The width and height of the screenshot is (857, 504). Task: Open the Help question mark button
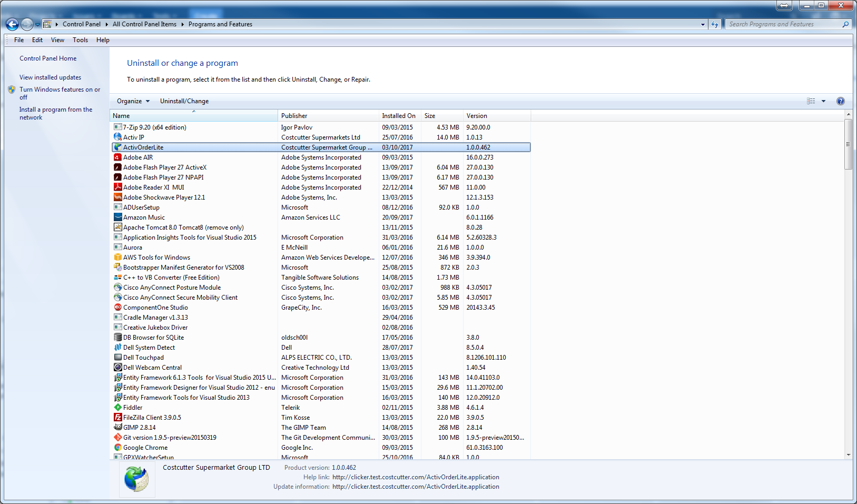click(x=841, y=101)
